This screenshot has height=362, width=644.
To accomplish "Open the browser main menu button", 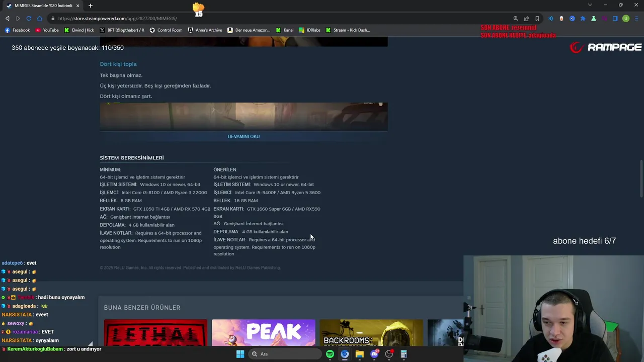I will 636,19.
